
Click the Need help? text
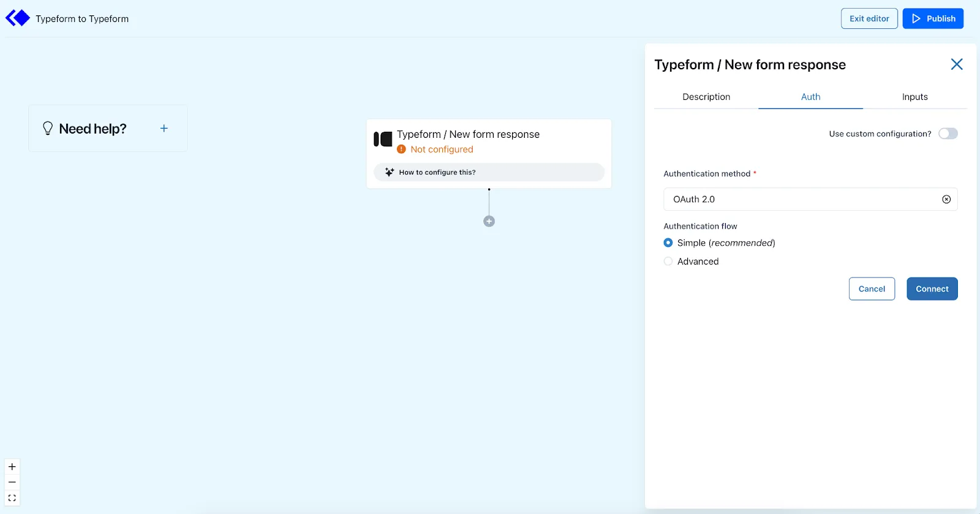click(92, 129)
